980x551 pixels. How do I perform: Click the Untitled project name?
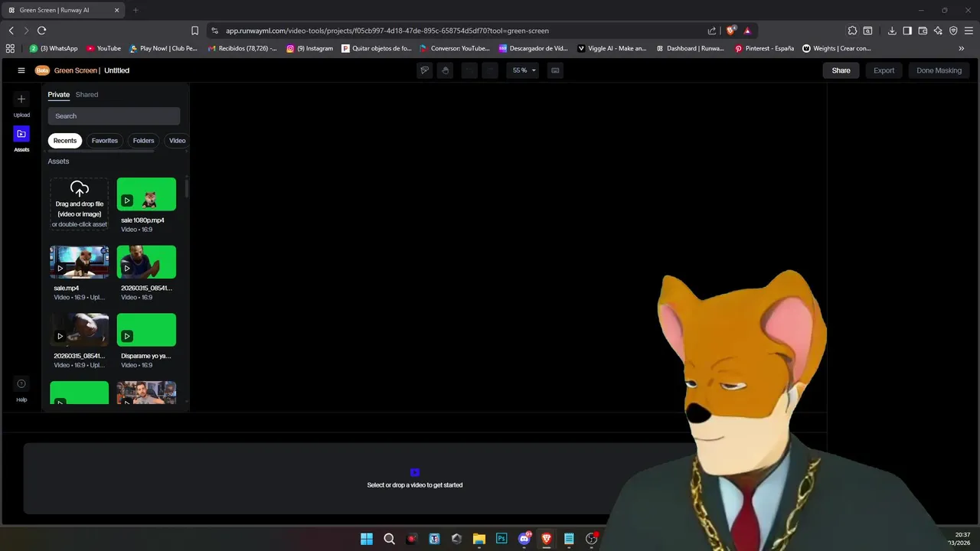pyautogui.click(x=116, y=70)
